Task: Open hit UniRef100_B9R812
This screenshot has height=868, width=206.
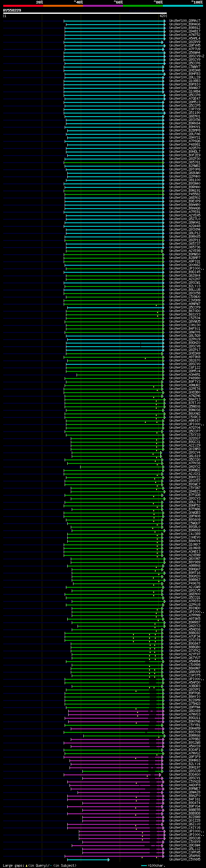Action: coord(185,28)
